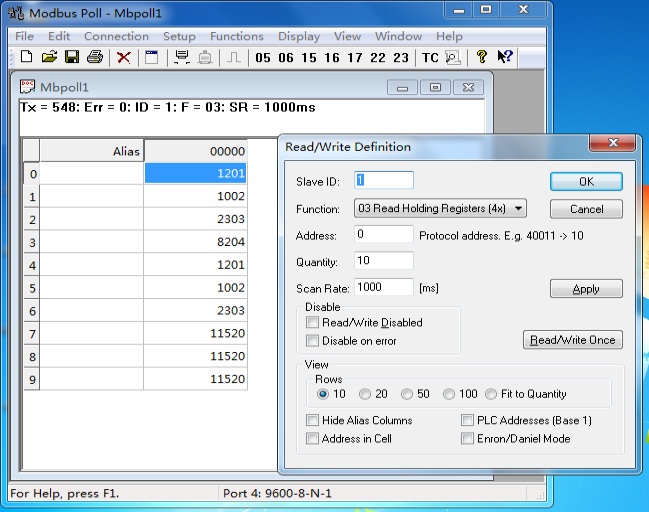This screenshot has height=512, width=649.
Task: Click the Open file folder icon
Action: tap(49, 57)
